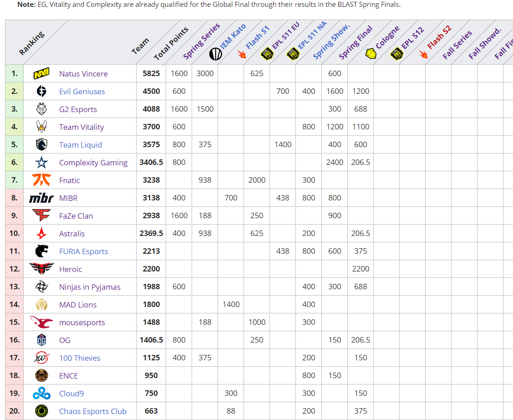
Task: Click the Heroic winged logo
Action: pos(41,269)
